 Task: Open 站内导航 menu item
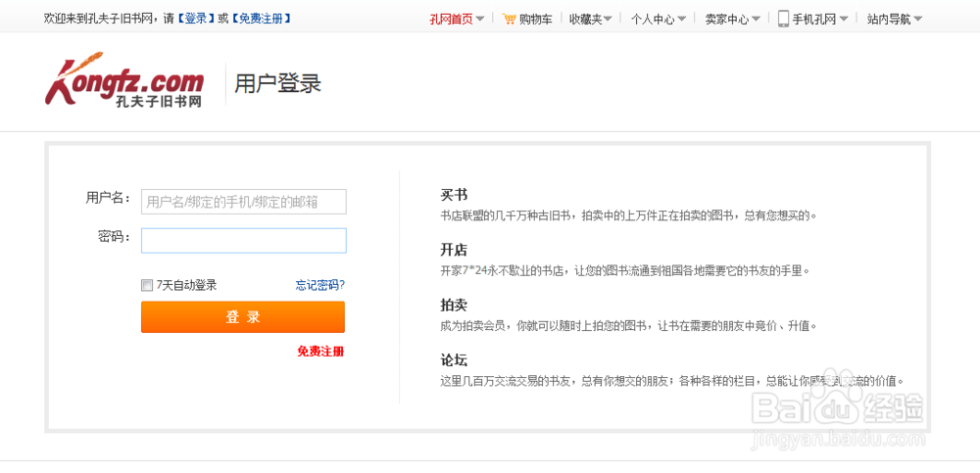click(889, 19)
